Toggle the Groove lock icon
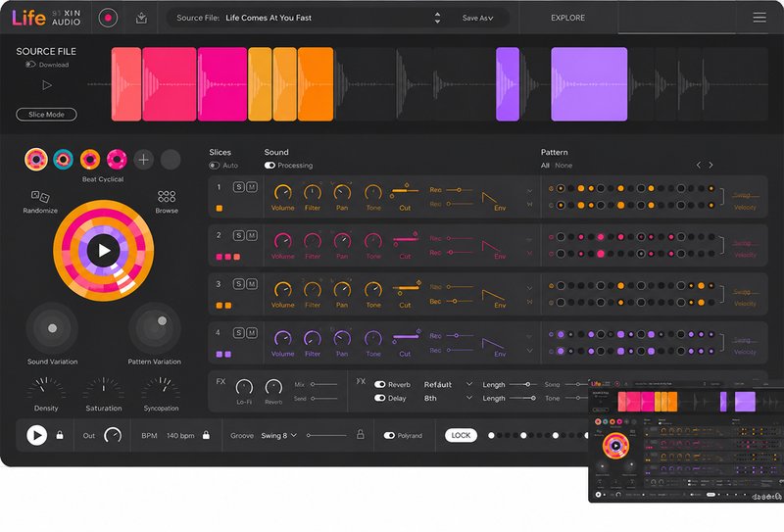The height and width of the screenshot is (532, 784). point(360,434)
